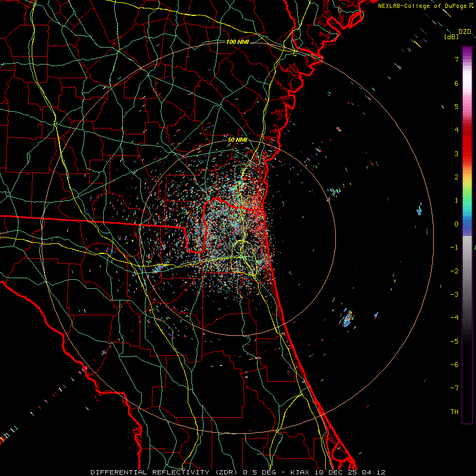Click the -7 value on the scale
Image resolution: width=476 pixels, height=476 pixels.
(x=454, y=388)
